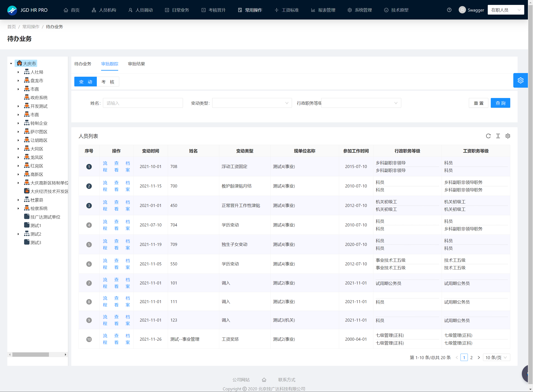Open 人员机构 menu
The height and width of the screenshot is (392, 533).
click(x=104, y=10)
